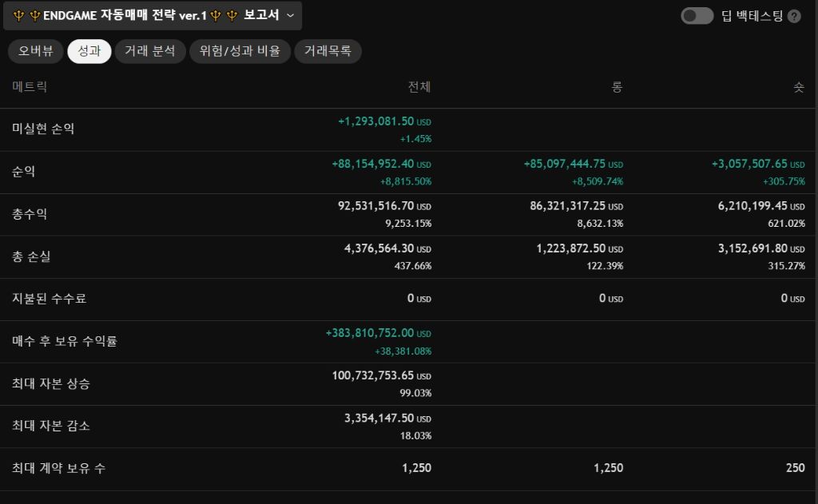Click the 92,531,516.70 USD gross profit value
Viewport: 818px width, 504px height.
[384, 206]
